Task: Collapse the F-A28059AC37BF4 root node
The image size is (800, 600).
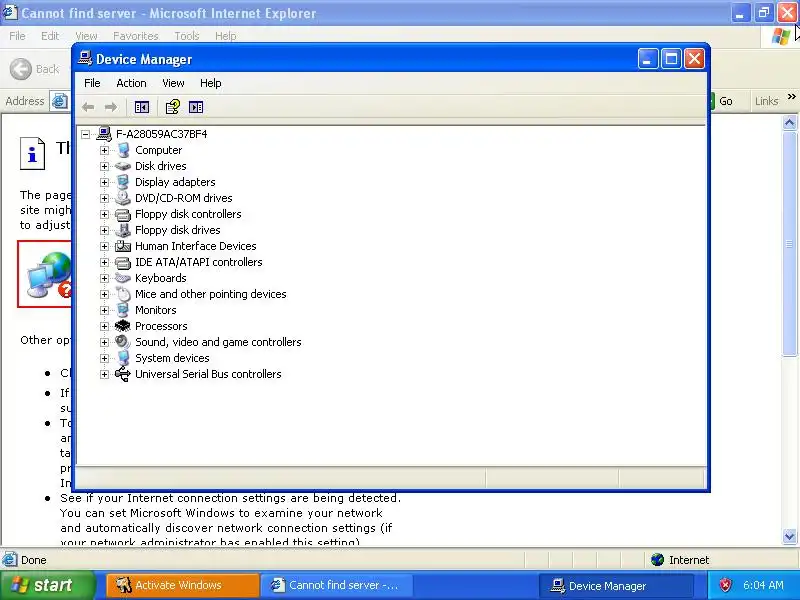Action: click(86, 134)
